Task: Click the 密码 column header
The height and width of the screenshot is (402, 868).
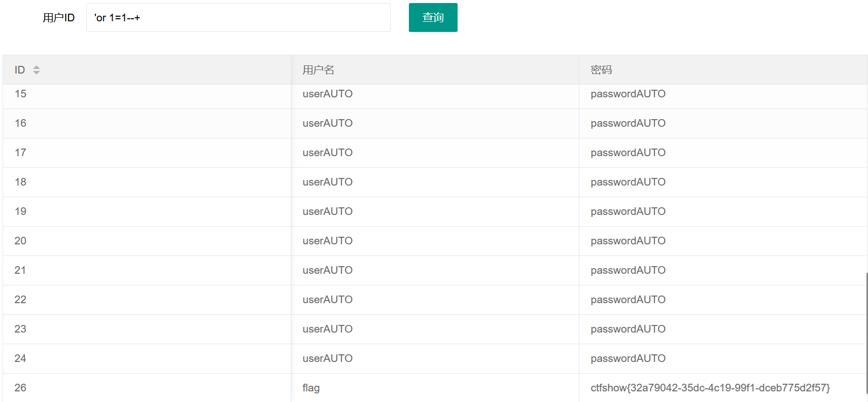Action: coord(601,70)
